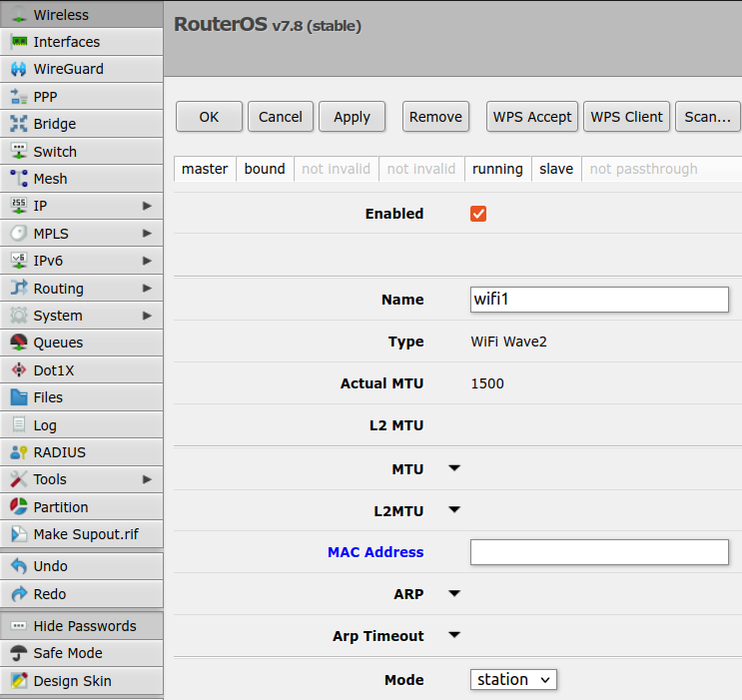
Task: Click the MAC Address input field
Action: coord(599,552)
